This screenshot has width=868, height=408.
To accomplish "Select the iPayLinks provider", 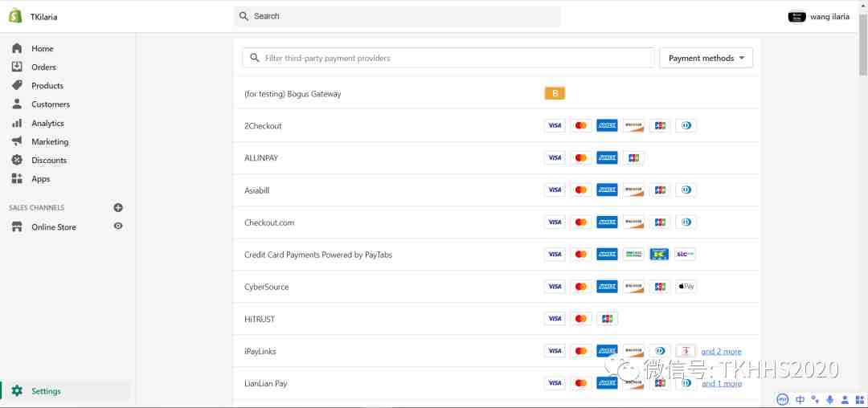I will point(260,351).
